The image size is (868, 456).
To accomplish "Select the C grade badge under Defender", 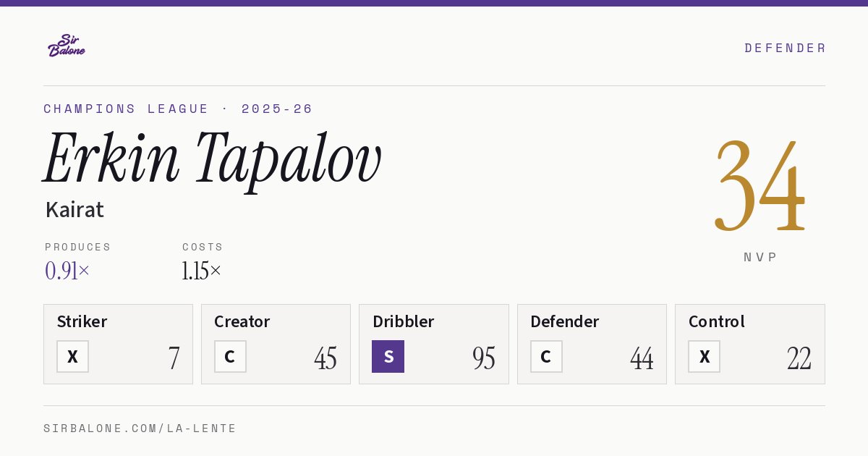I will 546,357.
